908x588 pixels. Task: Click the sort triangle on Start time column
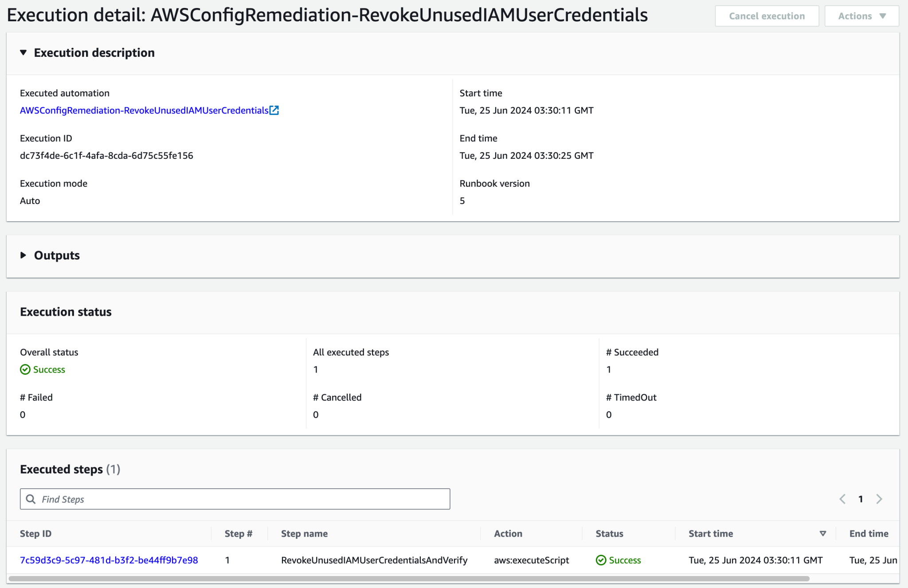[x=823, y=533]
